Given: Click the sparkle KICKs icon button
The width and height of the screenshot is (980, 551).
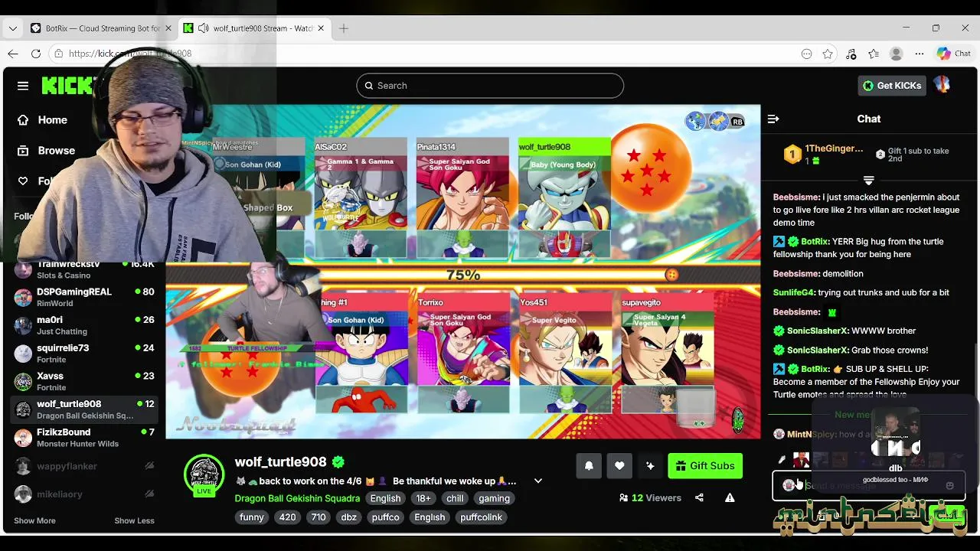Looking at the screenshot, I should pyautogui.click(x=650, y=465).
